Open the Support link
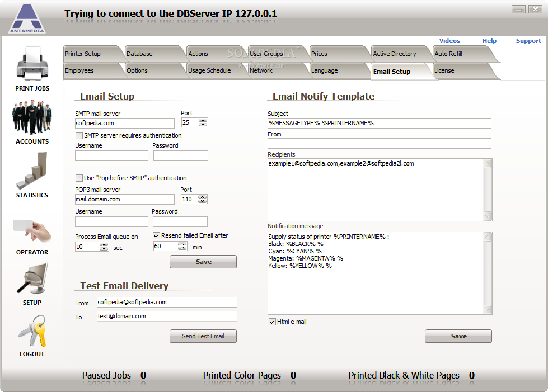Screen dimensions: 548x392 (528, 41)
